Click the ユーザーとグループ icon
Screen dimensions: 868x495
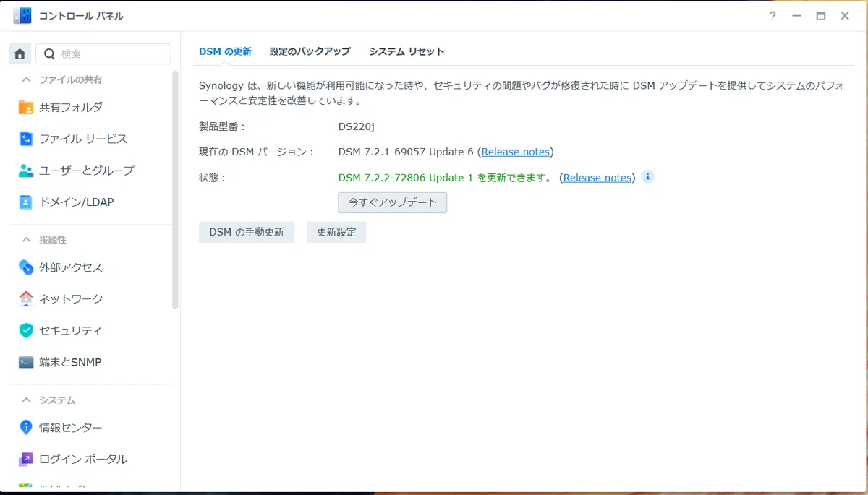pos(26,171)
